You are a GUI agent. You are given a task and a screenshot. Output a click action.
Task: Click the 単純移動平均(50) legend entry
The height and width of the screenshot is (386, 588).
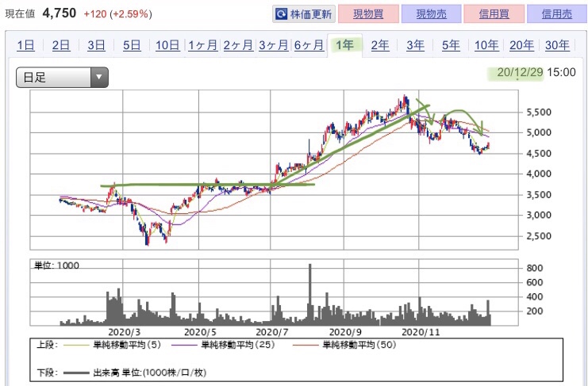pos(344,345)
